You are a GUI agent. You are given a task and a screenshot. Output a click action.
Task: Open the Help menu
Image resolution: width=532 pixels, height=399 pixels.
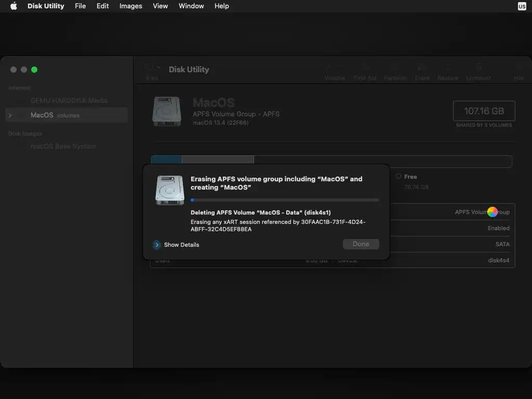tap(221, 6)
